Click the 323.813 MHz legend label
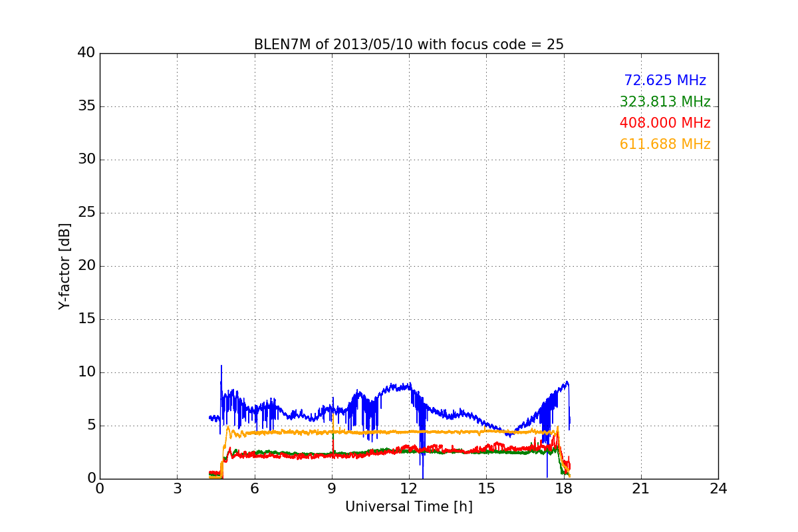 (665, 102)
